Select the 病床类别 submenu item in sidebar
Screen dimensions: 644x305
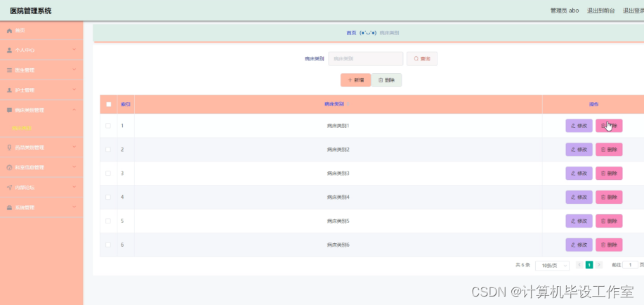[x=22, y=128]
